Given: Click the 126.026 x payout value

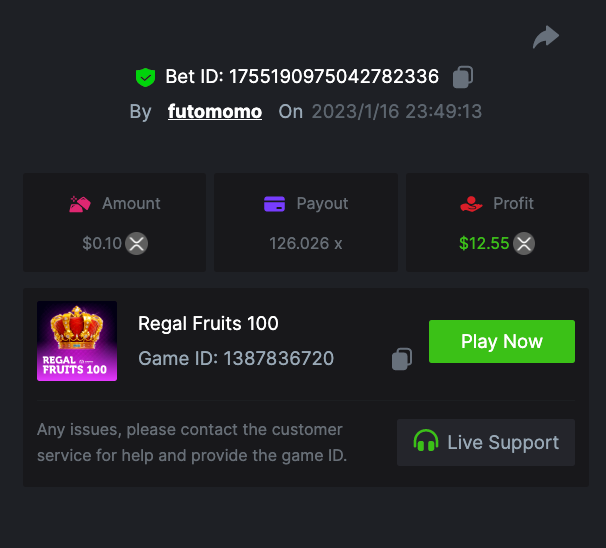Looking at the screenshot, I should [306, 243].
